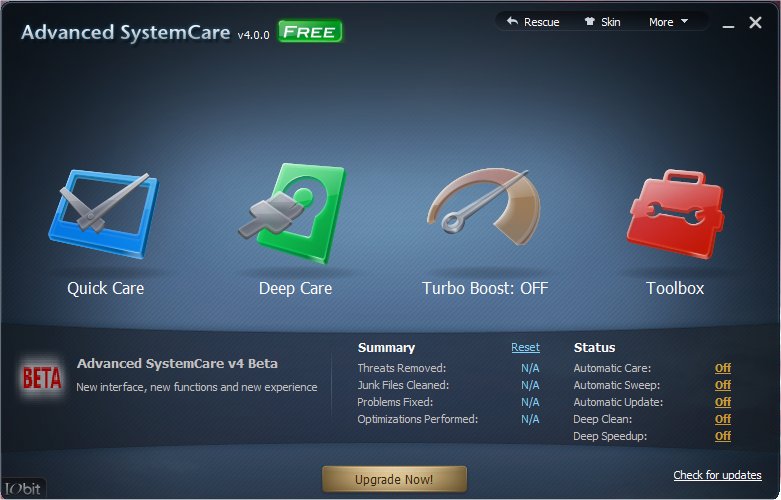This screenshot has height=500, width=781.
Task: Click the Rescue arrow icon
Action: [x=512, y=21]
